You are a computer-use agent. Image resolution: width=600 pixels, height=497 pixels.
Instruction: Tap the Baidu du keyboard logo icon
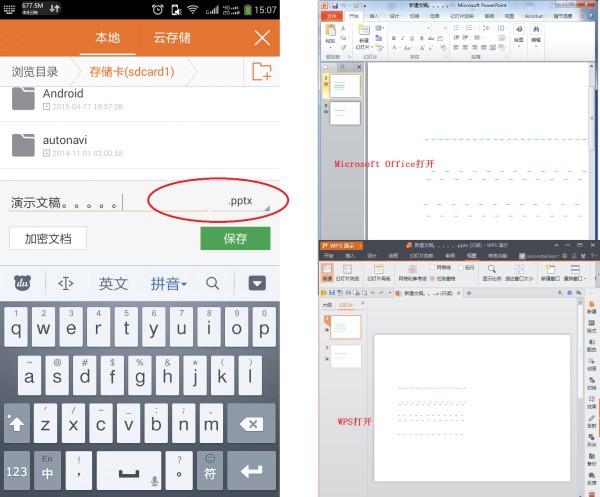pyautogui.click(x=23, y=284)
